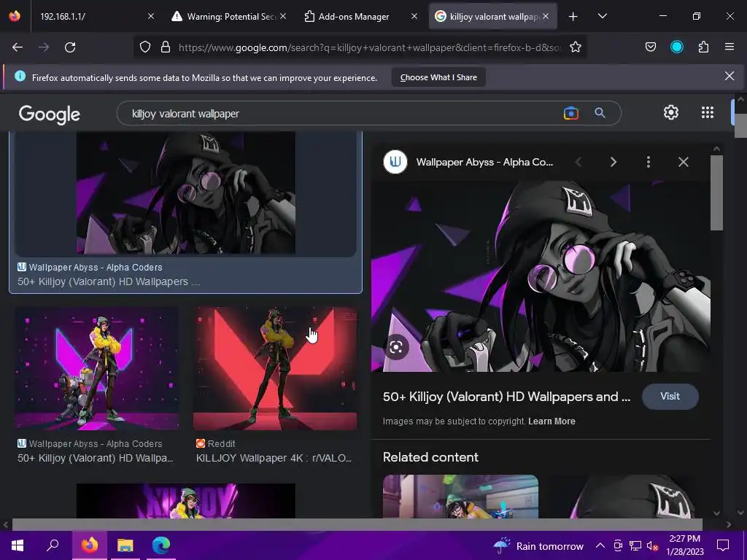747x560 pixels.
Task: Reload the page with the refresh icon
Action: click(70, 47)
